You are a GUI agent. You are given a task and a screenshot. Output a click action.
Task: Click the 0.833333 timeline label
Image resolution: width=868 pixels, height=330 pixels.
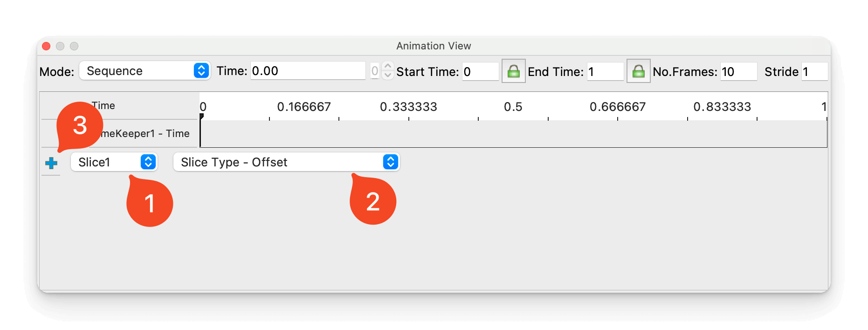[x=722, y=106]
